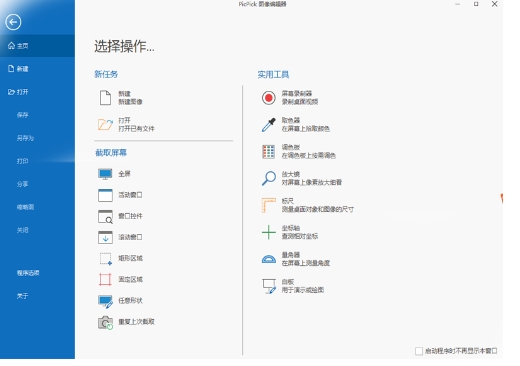Start 滚动窗口 scrolling window capture
Image resolution: width=520 pixels, height=366 pixels.
(120, 237)
